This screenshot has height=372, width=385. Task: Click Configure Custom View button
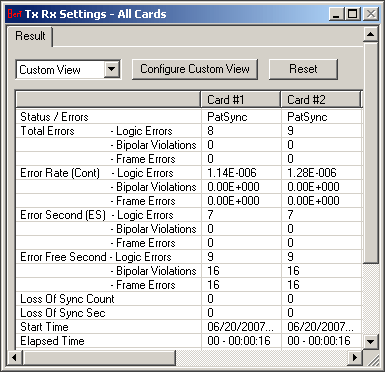pos(195,69)
